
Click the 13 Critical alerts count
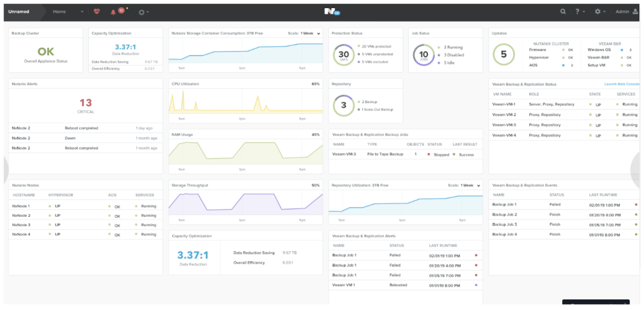point(86,103)
